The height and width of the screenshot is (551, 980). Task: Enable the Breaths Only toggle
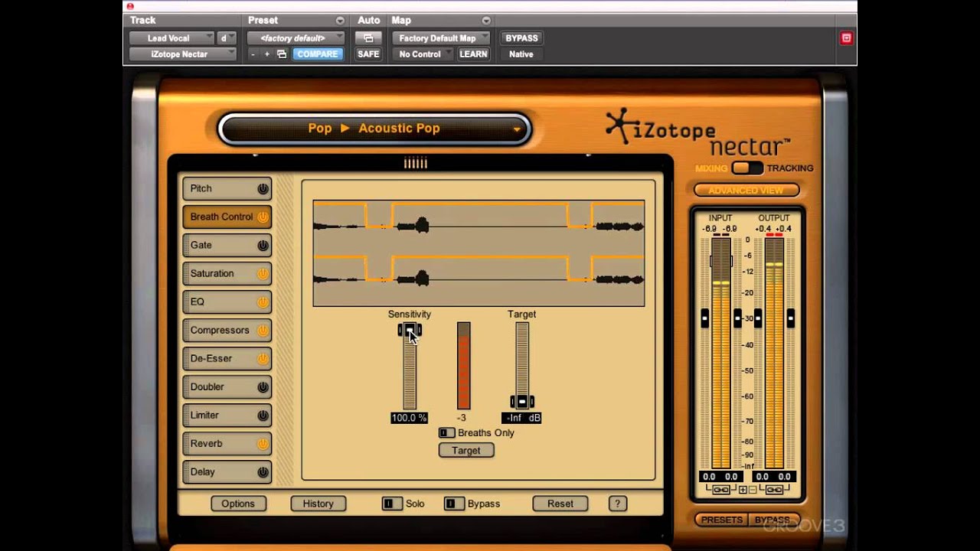click(x=446, y=433)
